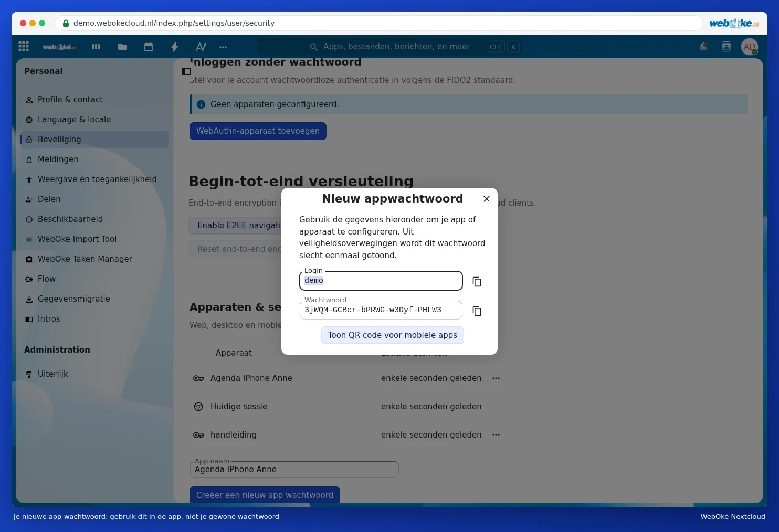Select Beveiliging in the sidebar
779x532 pixels.
pos(94,140)
